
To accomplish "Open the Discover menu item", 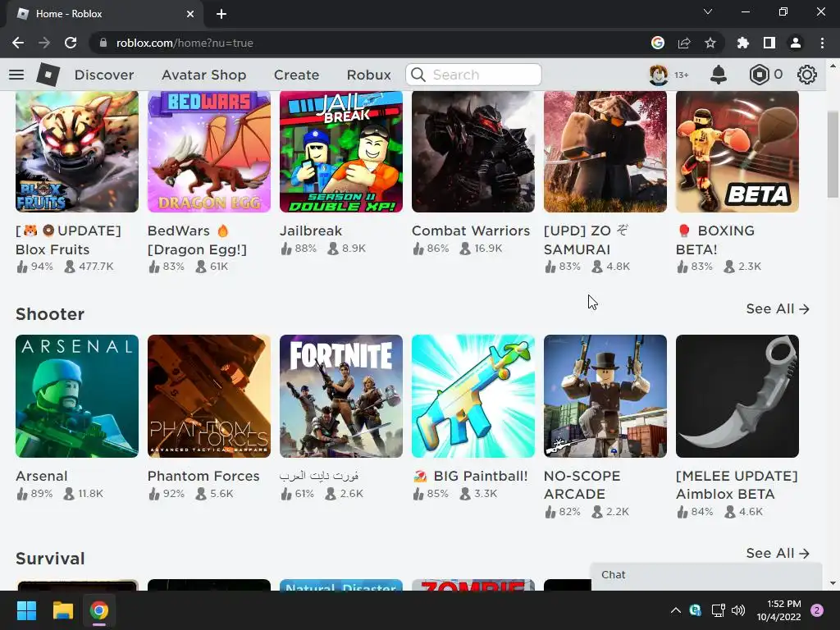I will point(104,75).
